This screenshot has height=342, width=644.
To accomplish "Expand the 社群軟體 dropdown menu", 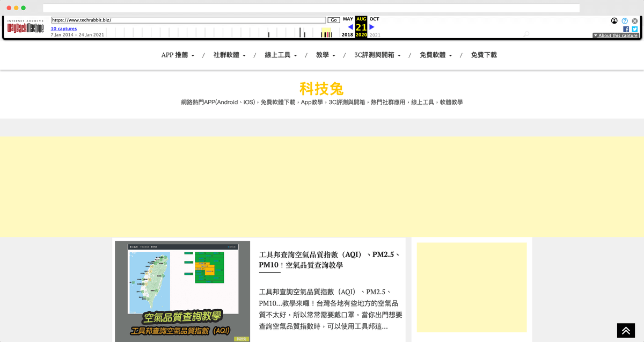I will [x=229, y=55].
